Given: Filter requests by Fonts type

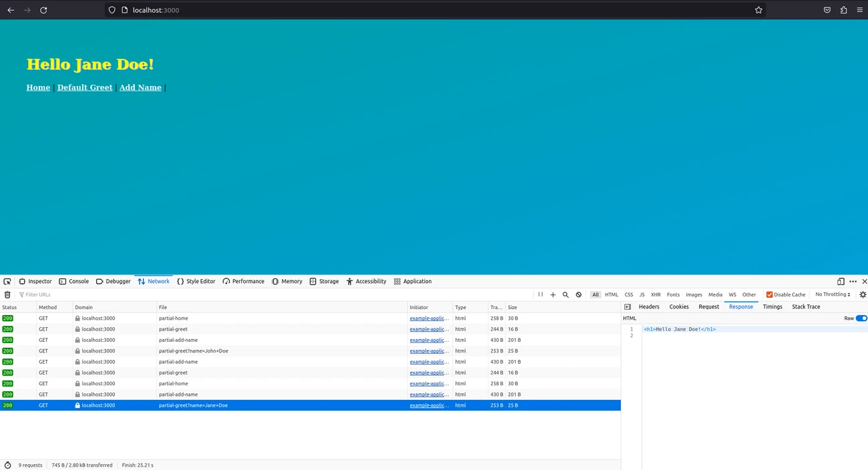Looking at the screenshot, I should coord(673,294).
